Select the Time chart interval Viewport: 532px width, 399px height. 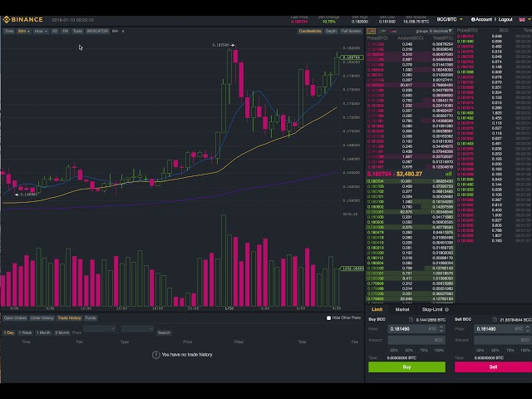point(9,32)
